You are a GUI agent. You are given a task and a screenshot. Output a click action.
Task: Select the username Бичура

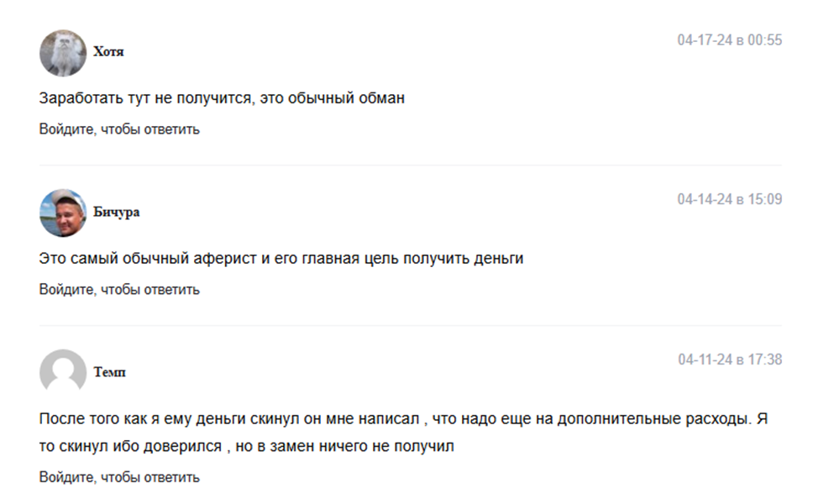coord(116,212)
